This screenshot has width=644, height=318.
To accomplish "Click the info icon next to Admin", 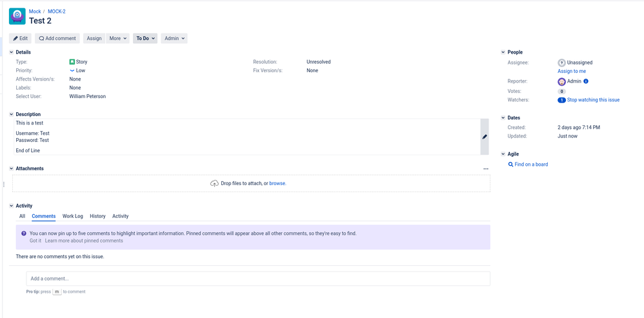I will pyautogui.click(x=586, y=81).
